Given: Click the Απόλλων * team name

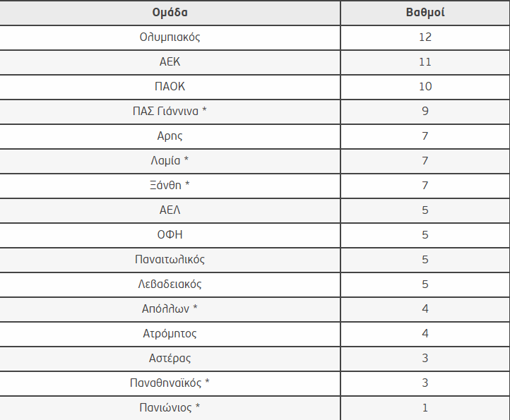Looking at the screenshot, I should pyautogui.click(x=170, y=308).
